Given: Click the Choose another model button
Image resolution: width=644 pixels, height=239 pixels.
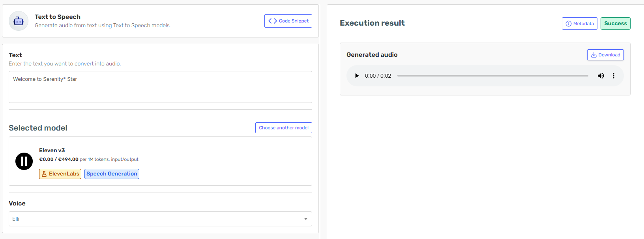Looking at the screenshot, I should (x=283, y=128).
